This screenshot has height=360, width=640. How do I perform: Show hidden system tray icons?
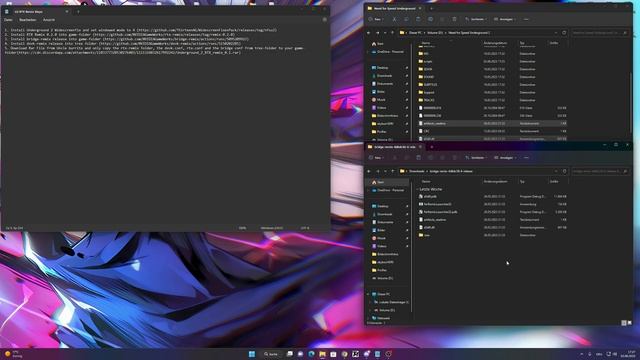pos(581,354)
